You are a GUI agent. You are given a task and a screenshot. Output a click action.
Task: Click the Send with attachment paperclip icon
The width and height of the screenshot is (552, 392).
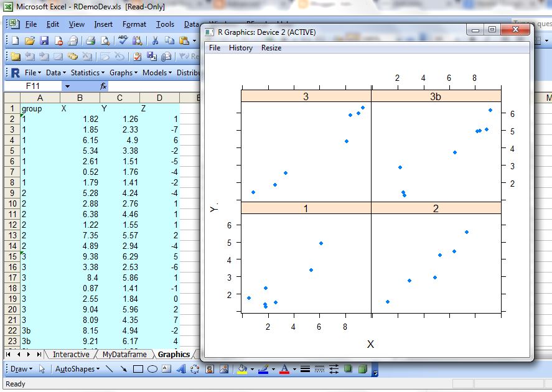(166, 56)
